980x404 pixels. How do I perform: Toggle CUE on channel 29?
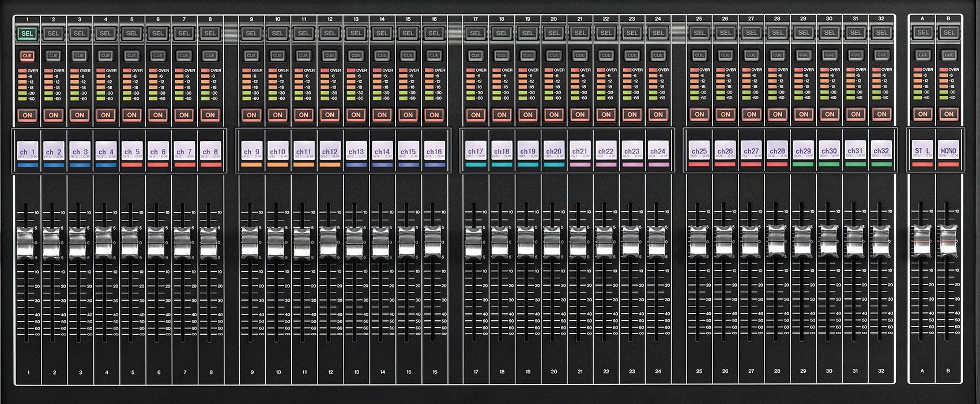[x=803, y=55]
